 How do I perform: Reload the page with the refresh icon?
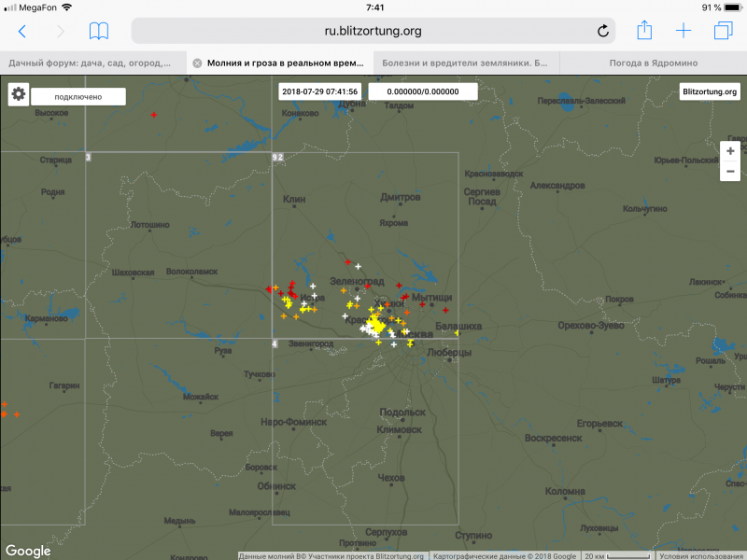pos(602,31)
